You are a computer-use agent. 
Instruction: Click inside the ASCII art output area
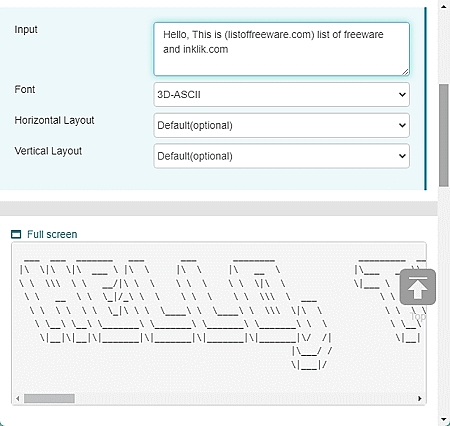pyautogui.click(x=219, y=317)
